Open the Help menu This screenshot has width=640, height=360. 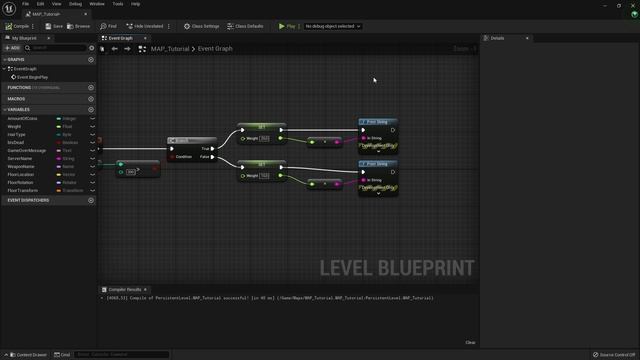point(136,4)
